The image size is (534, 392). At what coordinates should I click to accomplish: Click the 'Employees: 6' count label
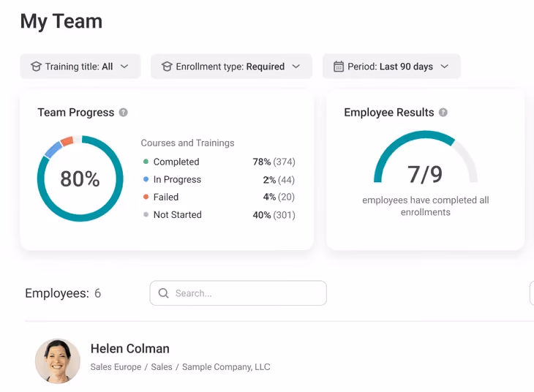point(63,293)
